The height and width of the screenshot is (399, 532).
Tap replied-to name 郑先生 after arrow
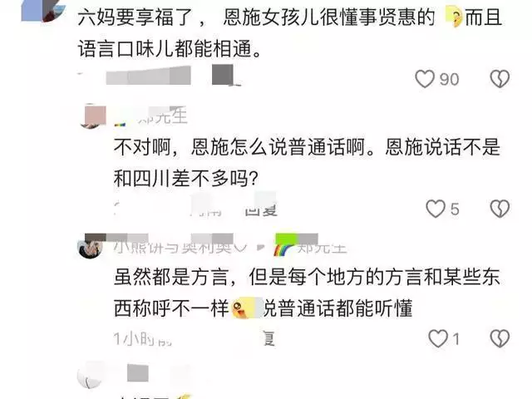[322, 248]
